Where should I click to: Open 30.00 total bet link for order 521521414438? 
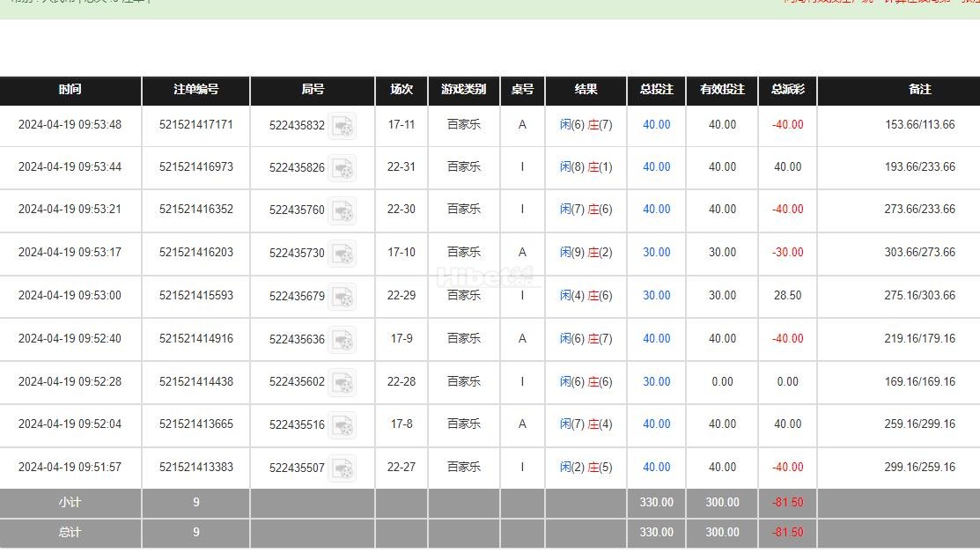click(x=656, y=381)
